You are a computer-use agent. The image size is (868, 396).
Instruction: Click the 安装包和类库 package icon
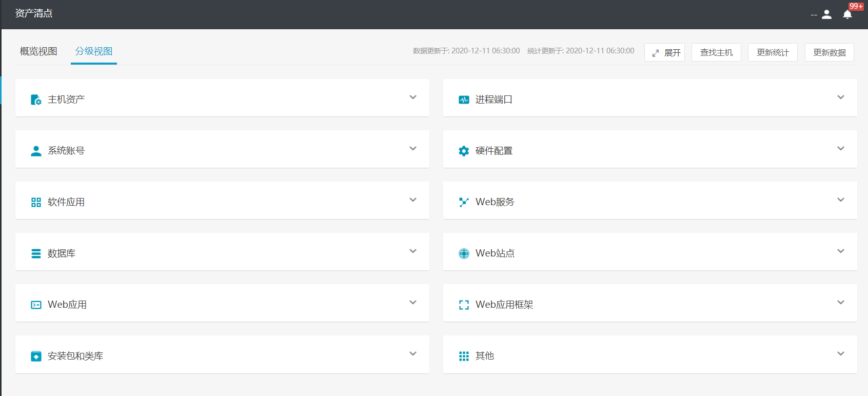tap(36, 356)
